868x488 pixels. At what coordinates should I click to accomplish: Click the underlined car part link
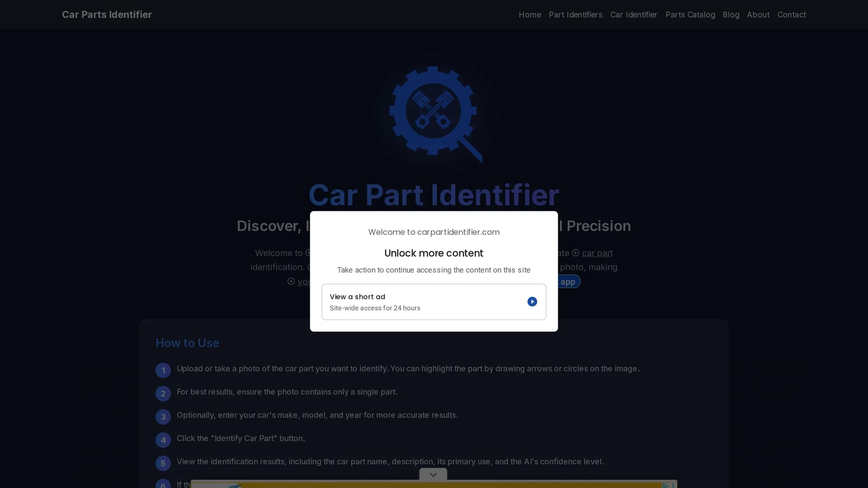(597, 253)
